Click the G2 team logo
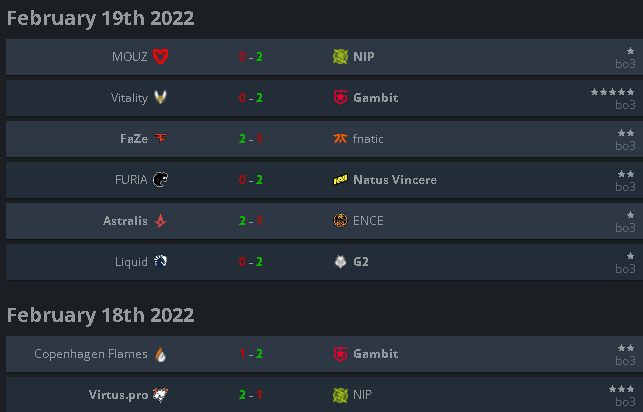 click(340, 262)
